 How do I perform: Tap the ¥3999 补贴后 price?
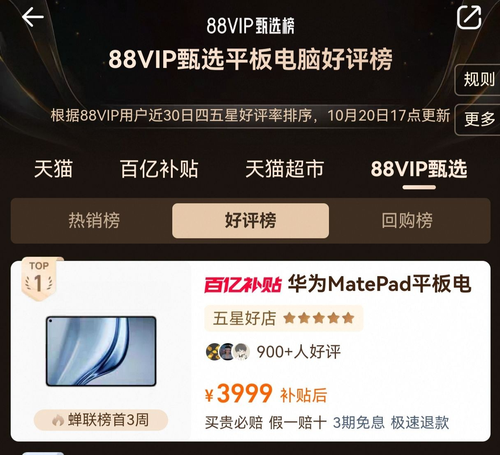point(266,394)
